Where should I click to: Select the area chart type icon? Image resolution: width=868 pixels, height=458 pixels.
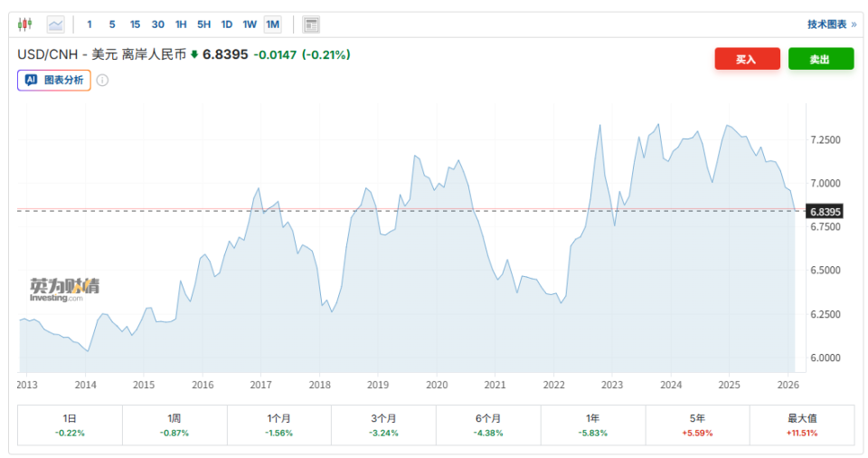pyautogui.click(x=56, y=24)
